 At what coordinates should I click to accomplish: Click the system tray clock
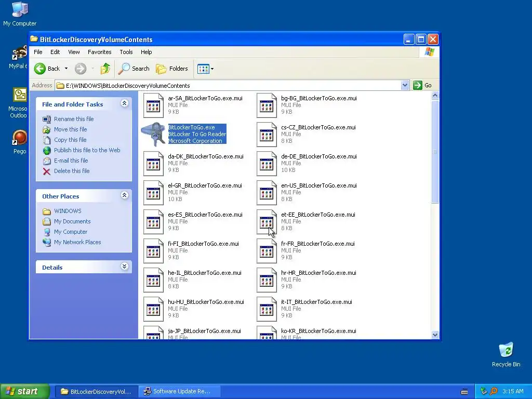[513, 391]
